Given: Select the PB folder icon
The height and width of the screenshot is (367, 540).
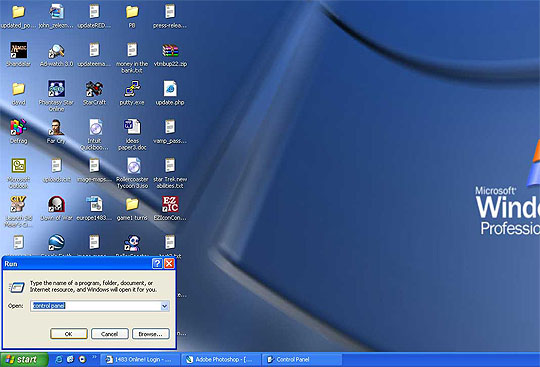Looking at the screenshot, I should tap(132, 12).
